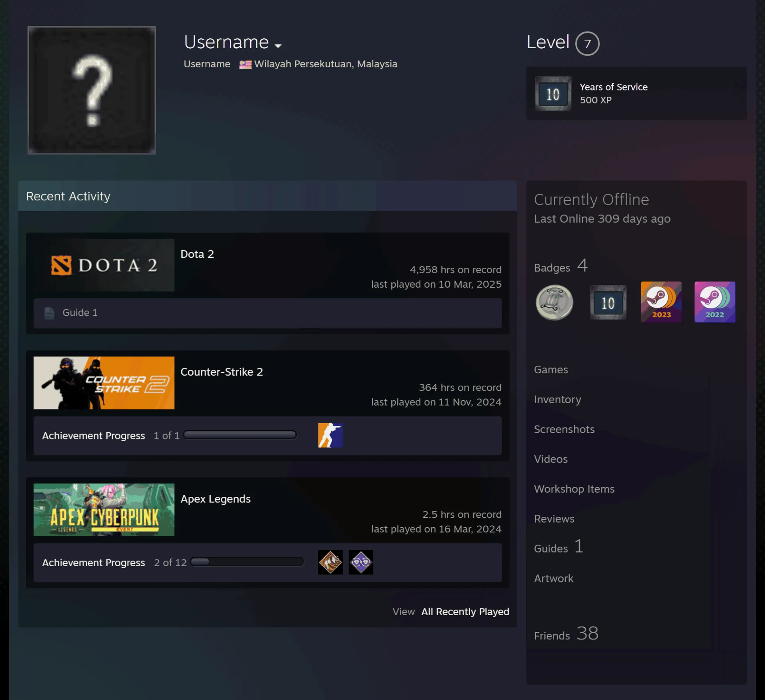Click '364 hrs on record' text
765x700 pixels.
pyautogui.click(x=460, y=388)
